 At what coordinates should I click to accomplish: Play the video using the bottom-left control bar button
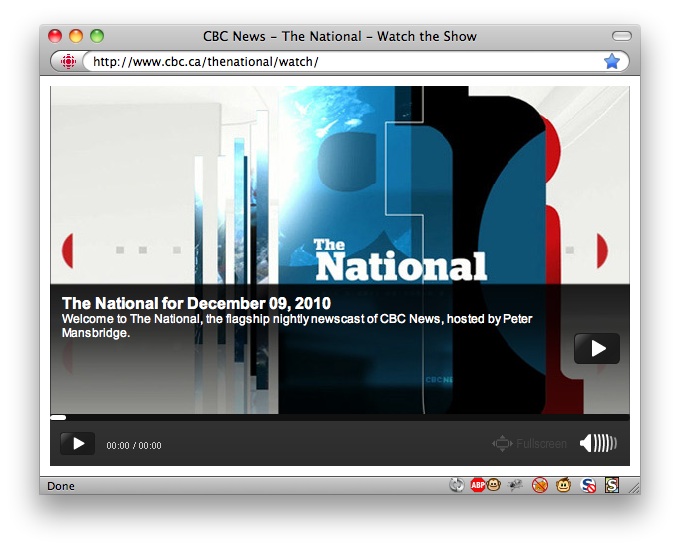point(78,444)
